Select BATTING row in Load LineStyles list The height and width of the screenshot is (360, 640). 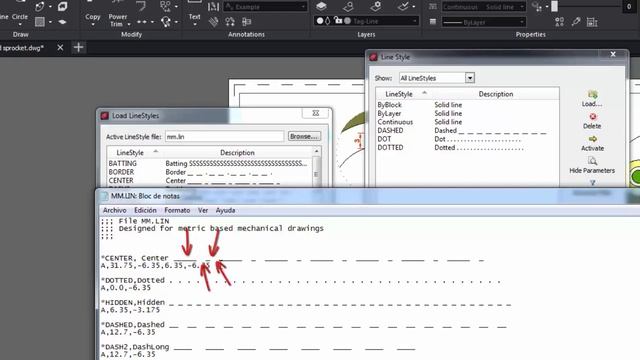click(x=209, y=163)
